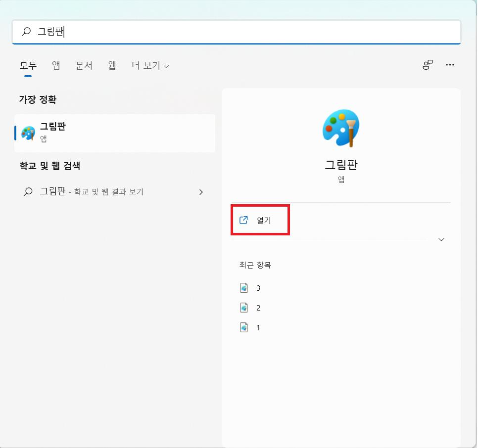Click the 그림판 title in preview pane

(x=341, y=165)
